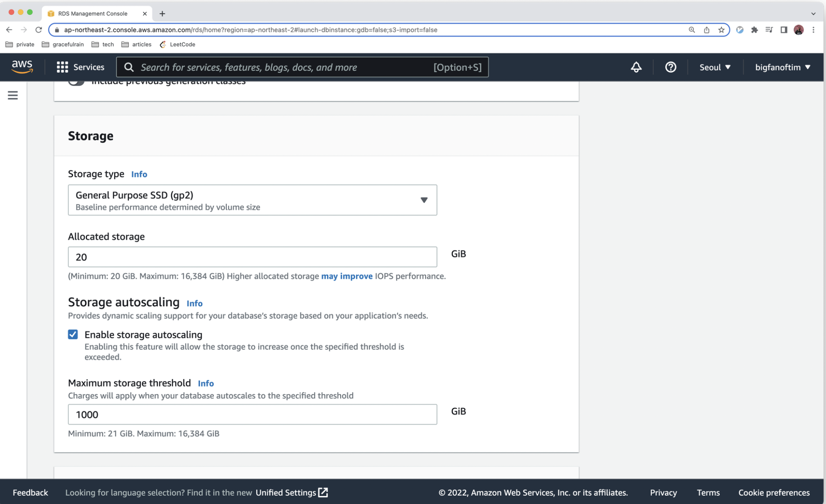Click the Feedback button in footer
Screen dimensions: 826x504
click(x=30, y=493)
